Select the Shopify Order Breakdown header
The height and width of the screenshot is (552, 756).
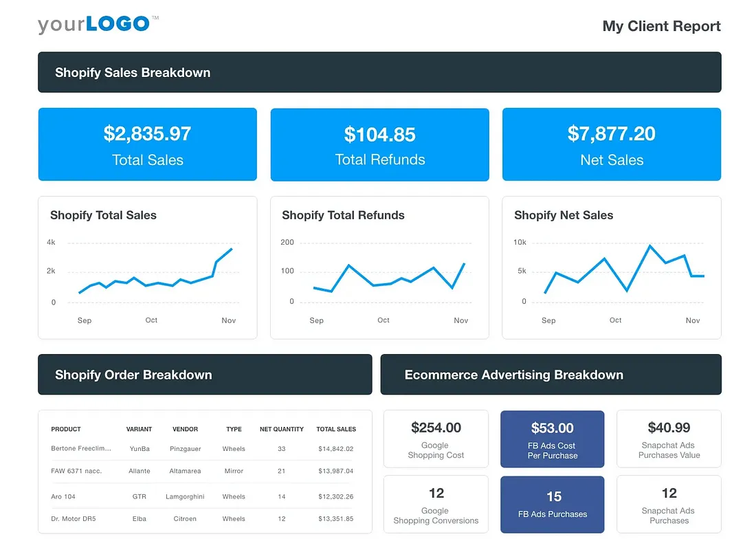[205, 375]
